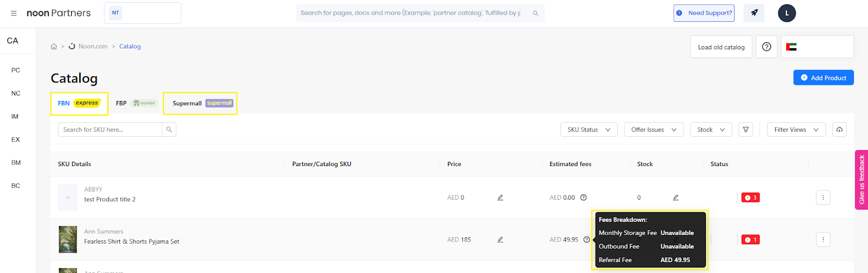This screenshot has width=868, height=273.
Task: Go to home via breadcrumb icon
Action: [54, 47]
